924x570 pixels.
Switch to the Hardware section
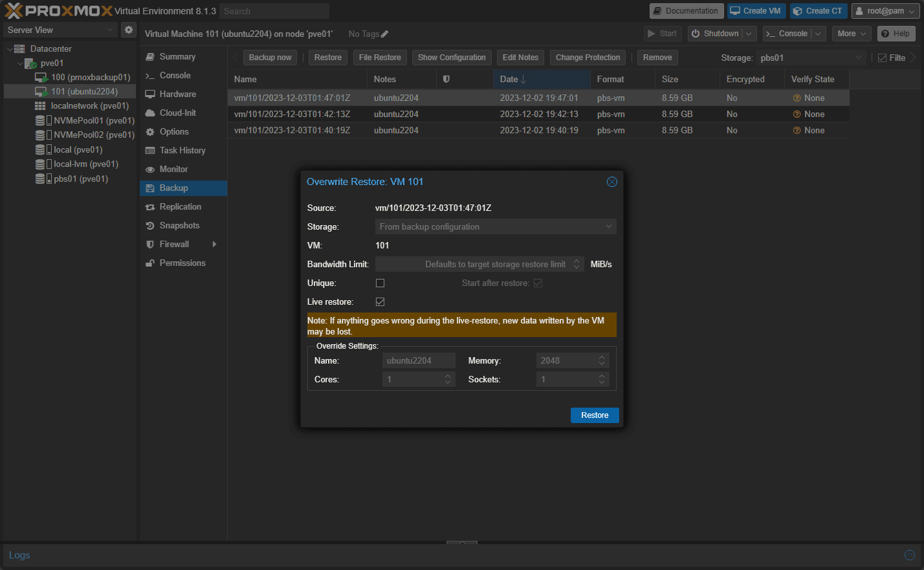(x=177, y=94)
